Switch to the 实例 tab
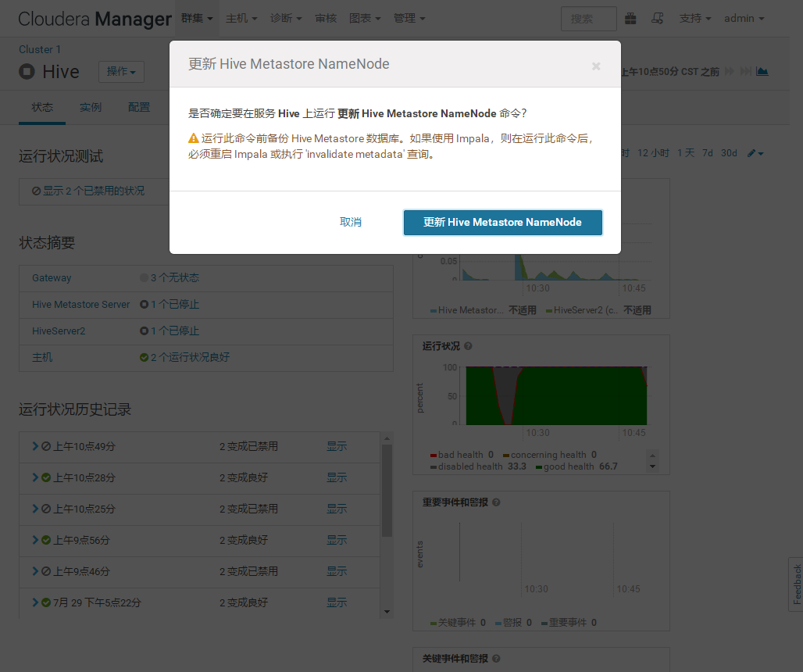 click(90, 107)
